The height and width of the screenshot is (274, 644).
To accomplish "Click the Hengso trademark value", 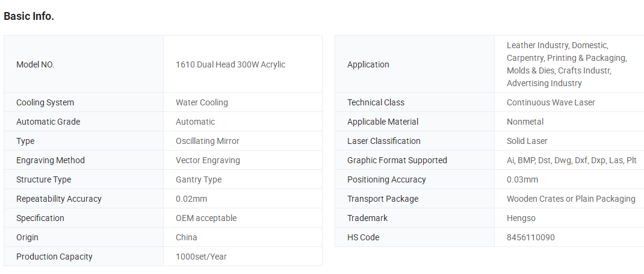I will [x=521, y=218].
